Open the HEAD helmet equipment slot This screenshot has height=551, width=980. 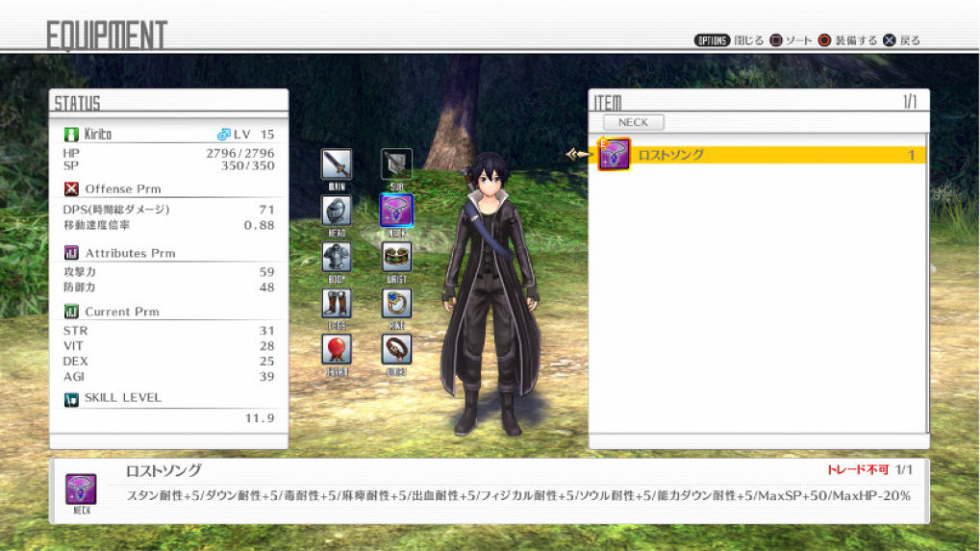pos(337,211)
